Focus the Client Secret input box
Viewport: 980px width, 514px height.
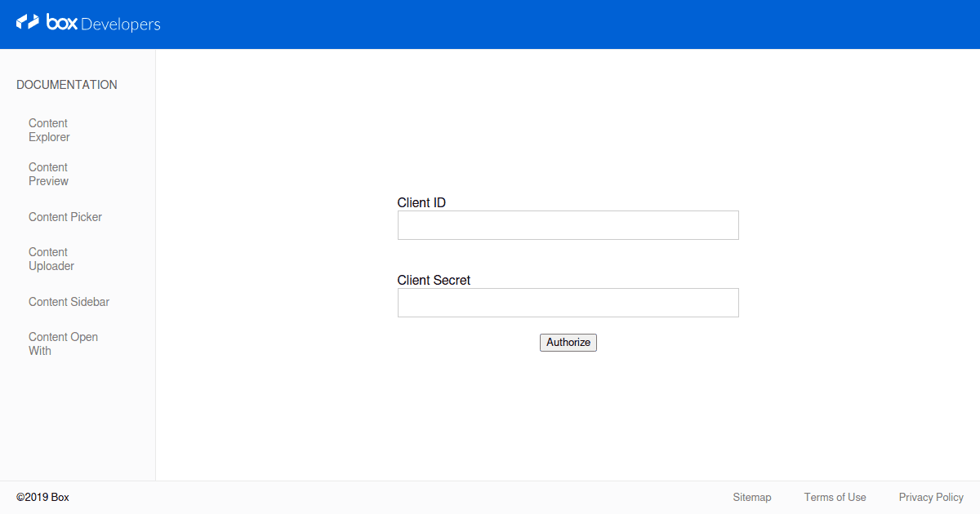568,303
